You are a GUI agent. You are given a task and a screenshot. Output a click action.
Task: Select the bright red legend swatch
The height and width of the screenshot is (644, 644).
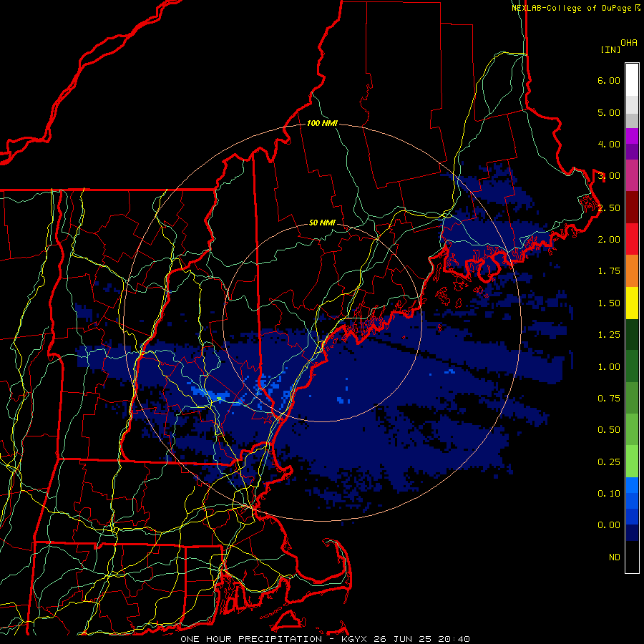[x=632, y=239]
